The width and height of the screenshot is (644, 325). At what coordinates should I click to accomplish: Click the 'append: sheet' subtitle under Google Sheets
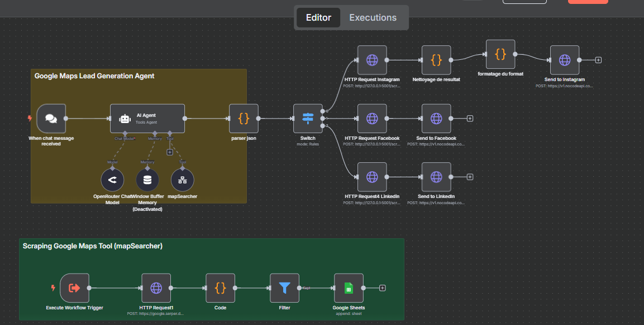349,314
